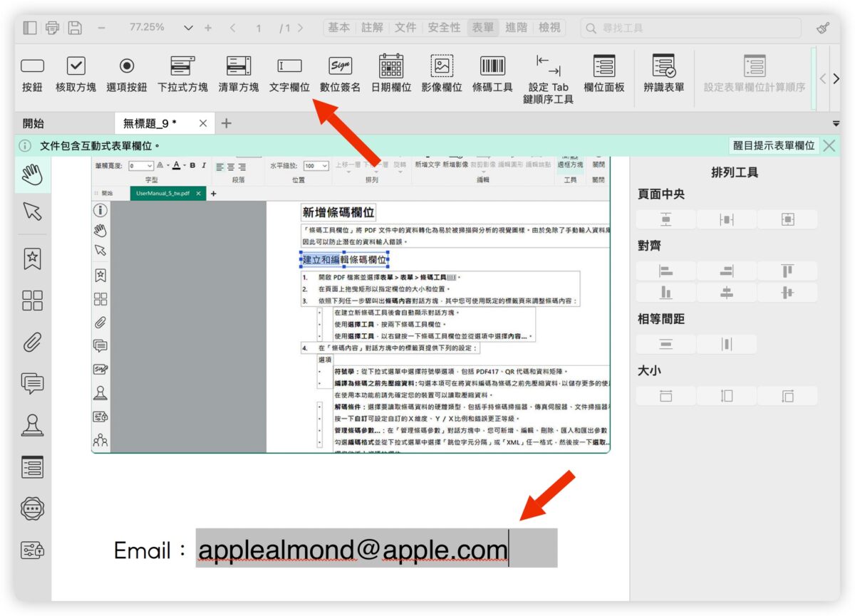Go to next page arrow
The image size is (855, 616).
point(300,28)
